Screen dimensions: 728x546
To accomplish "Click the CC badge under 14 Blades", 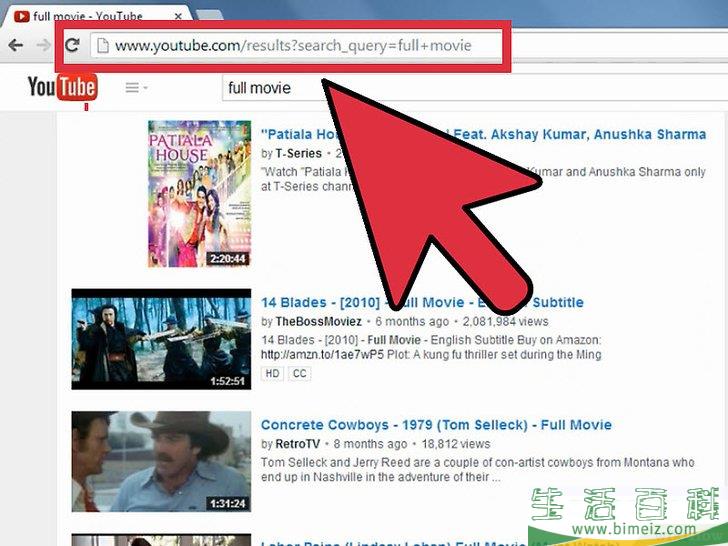I will pos(299,374).
